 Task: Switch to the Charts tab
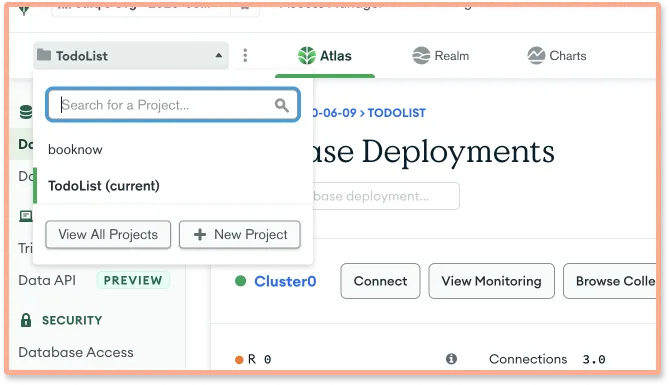click(556, 56)
